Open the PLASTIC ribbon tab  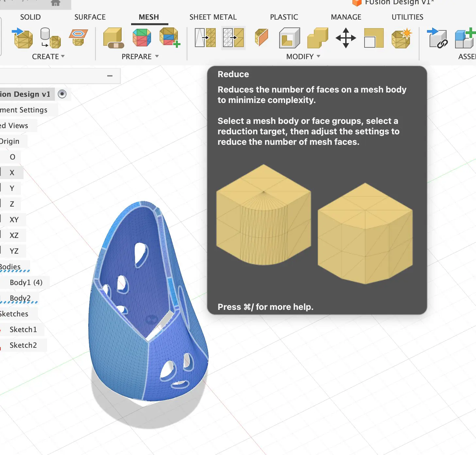[284, 17]
